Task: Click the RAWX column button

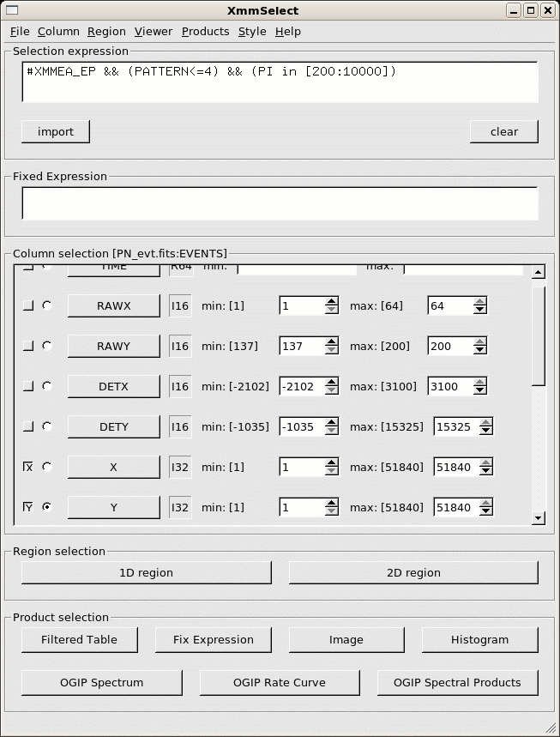Action: 114,306
